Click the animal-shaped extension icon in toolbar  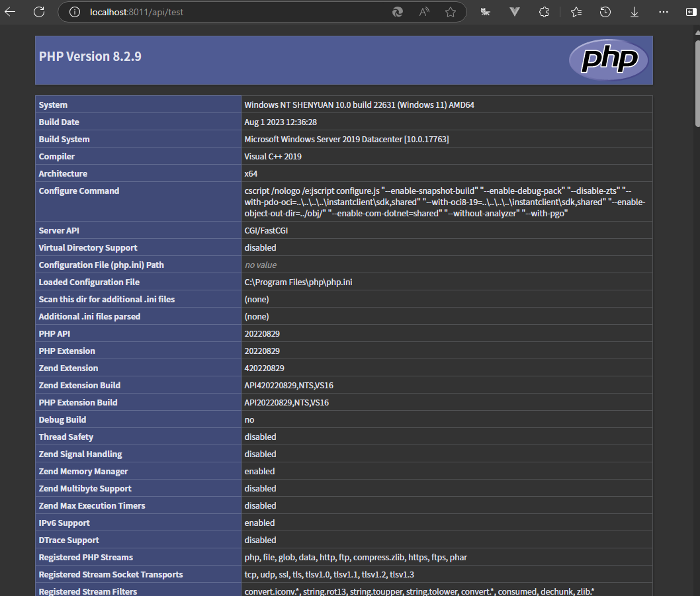point(486,12)
